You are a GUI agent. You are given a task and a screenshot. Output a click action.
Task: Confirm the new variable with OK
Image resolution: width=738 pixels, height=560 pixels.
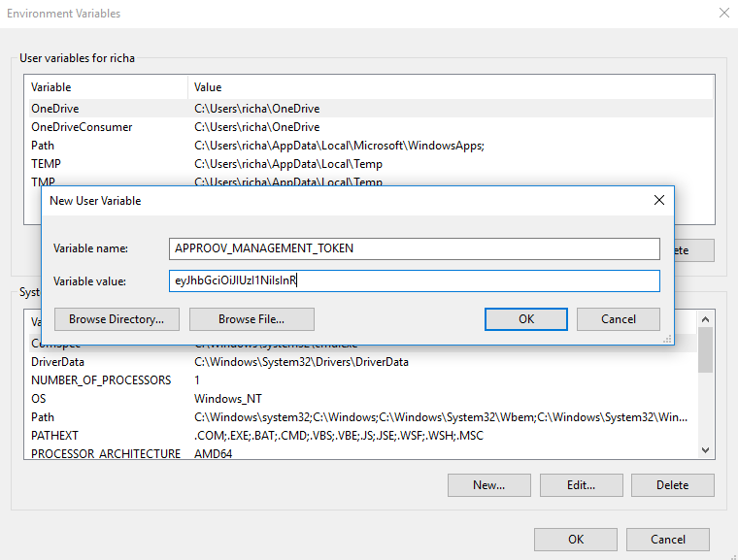(x=525, y=318)
